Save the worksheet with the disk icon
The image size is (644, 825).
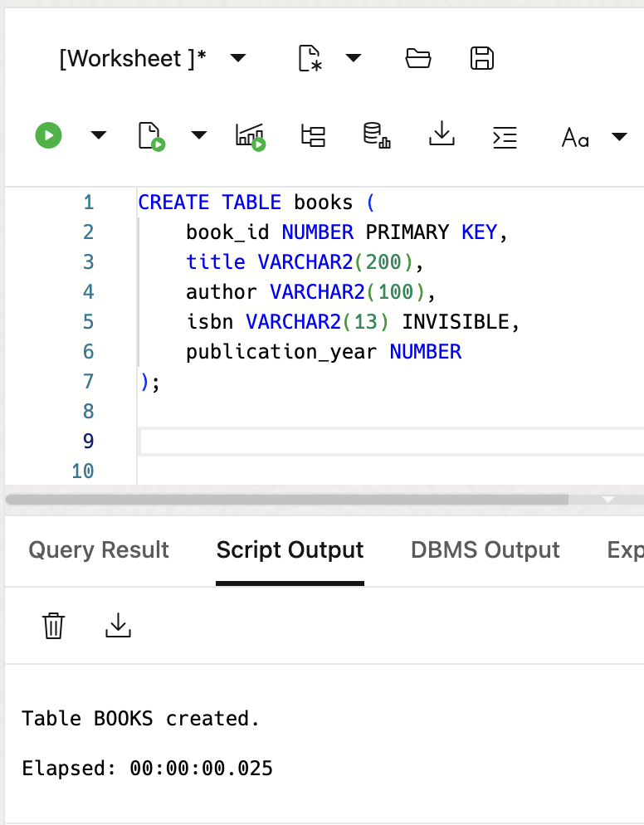(482, 58)
